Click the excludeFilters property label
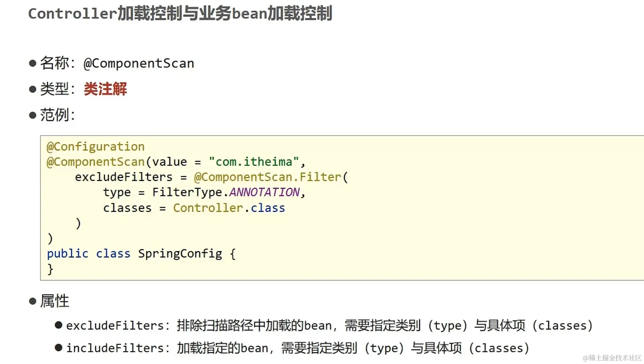The height and width of the screenshot is (364, 644). coord(115,325)
